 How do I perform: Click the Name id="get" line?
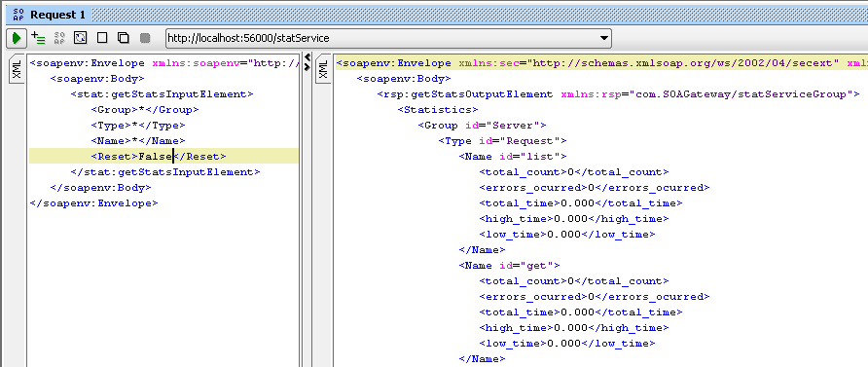tap(509, 265)
